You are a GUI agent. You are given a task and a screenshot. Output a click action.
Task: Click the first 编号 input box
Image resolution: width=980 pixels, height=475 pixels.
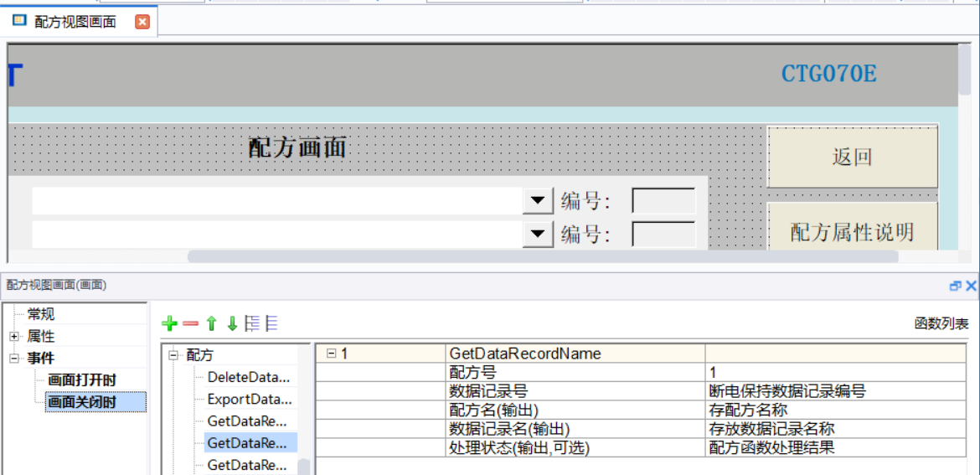663,201
